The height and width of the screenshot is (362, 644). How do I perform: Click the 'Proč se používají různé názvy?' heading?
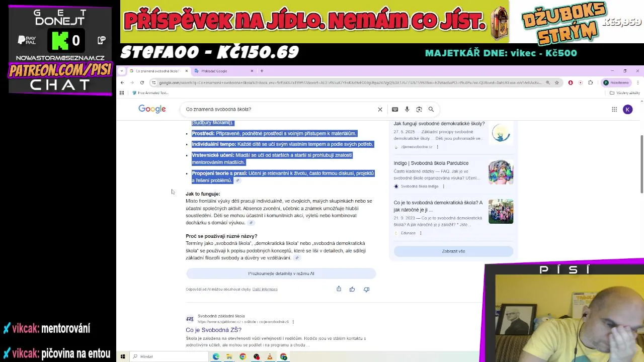coord(221,236)
